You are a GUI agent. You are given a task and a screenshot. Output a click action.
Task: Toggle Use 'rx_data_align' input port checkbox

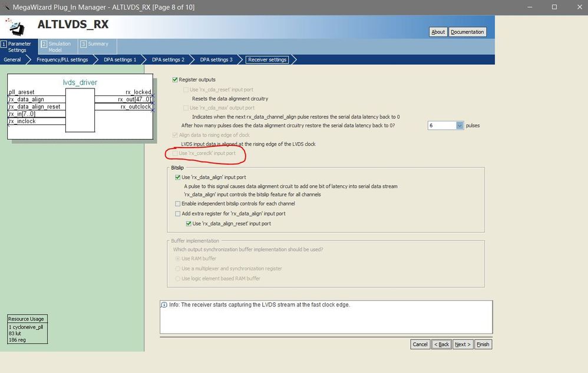(178, 177)
